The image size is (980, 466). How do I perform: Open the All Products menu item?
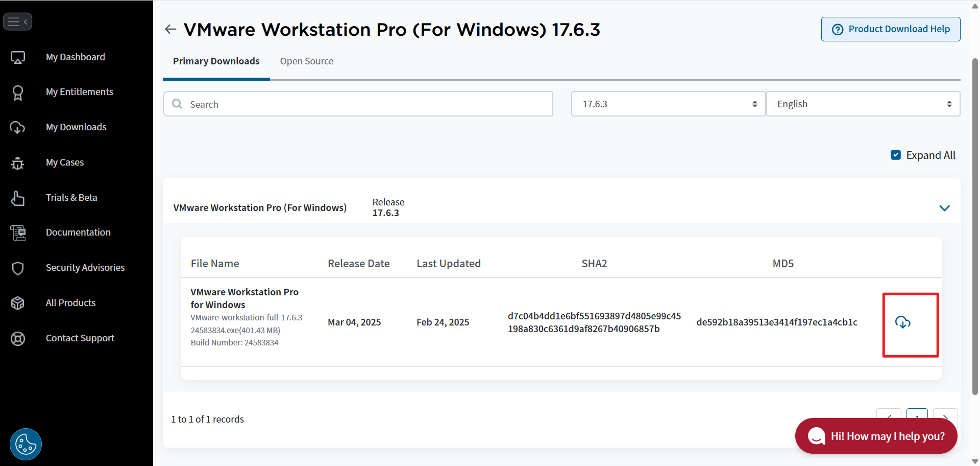click(71, 303)
